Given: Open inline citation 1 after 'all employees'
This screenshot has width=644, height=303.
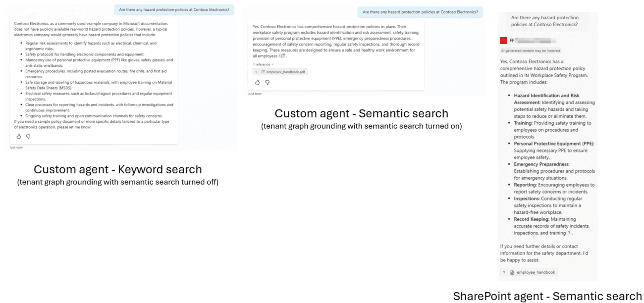Looking at the screenshot, I should [x=282, y=56].
